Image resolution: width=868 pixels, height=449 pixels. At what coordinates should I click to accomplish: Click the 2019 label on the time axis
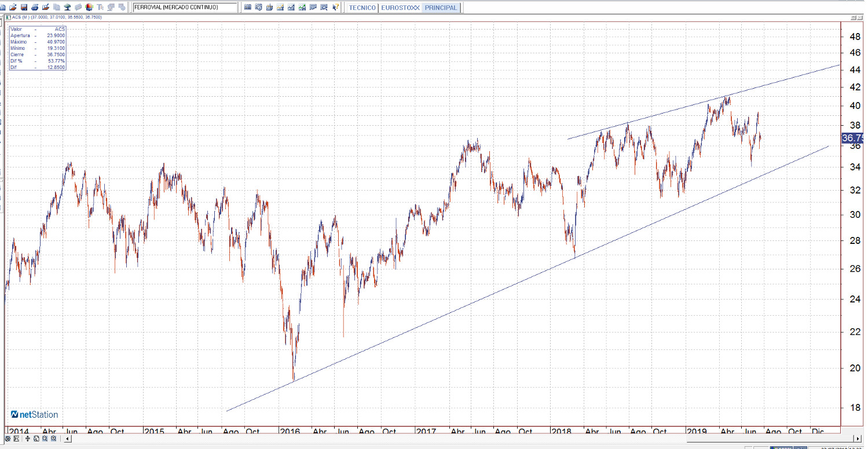tap(697, 432)
